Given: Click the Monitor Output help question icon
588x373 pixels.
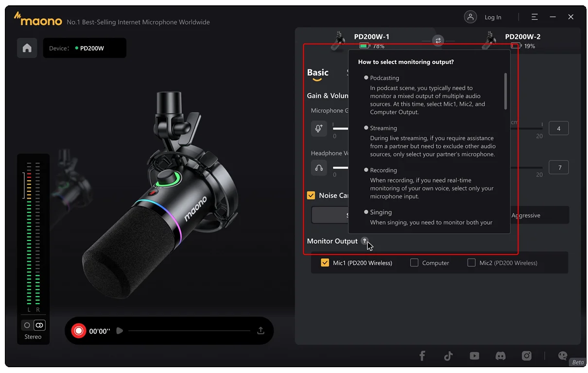Looking at the screenshot, I should pyautogui.click(x=364, y=241).
